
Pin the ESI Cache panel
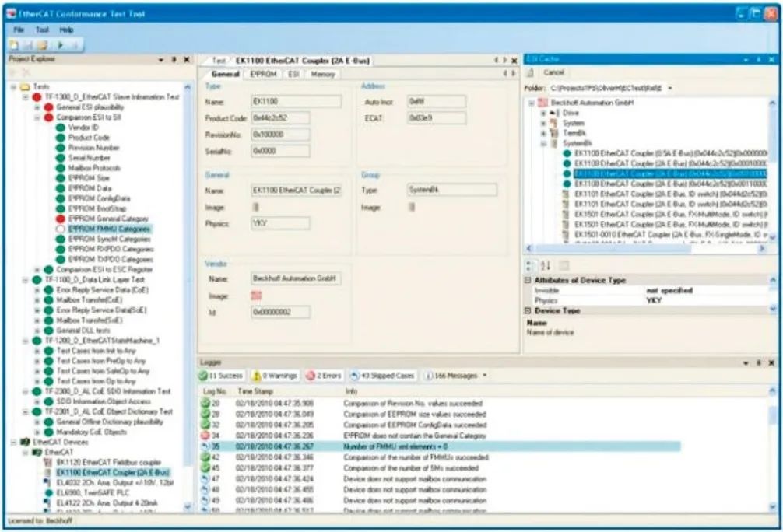point(759,59)
